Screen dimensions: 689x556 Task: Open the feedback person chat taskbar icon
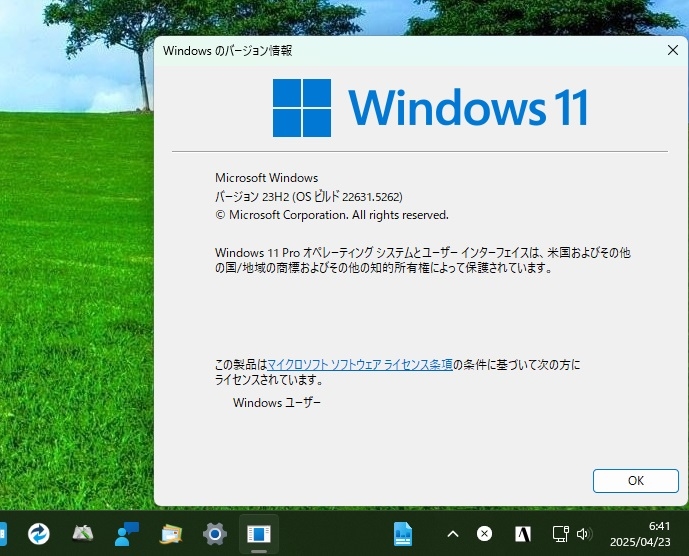[127, 534]
